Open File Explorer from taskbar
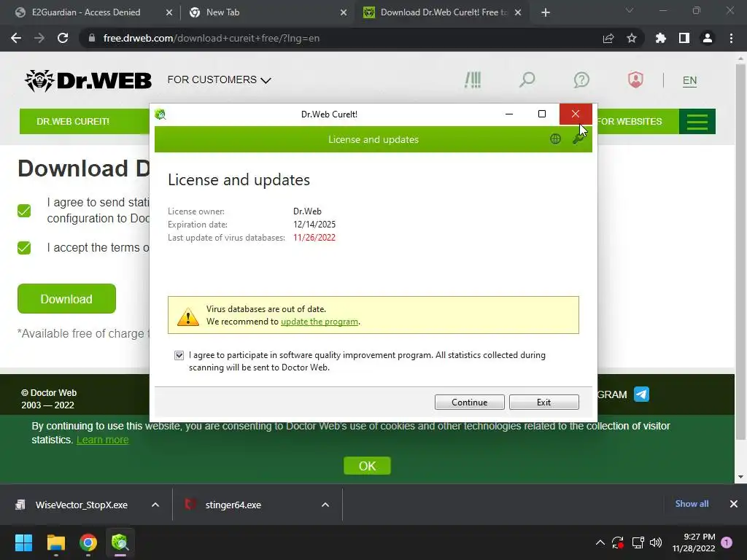The height and width of the screenshot is (560, 747). 55,542
